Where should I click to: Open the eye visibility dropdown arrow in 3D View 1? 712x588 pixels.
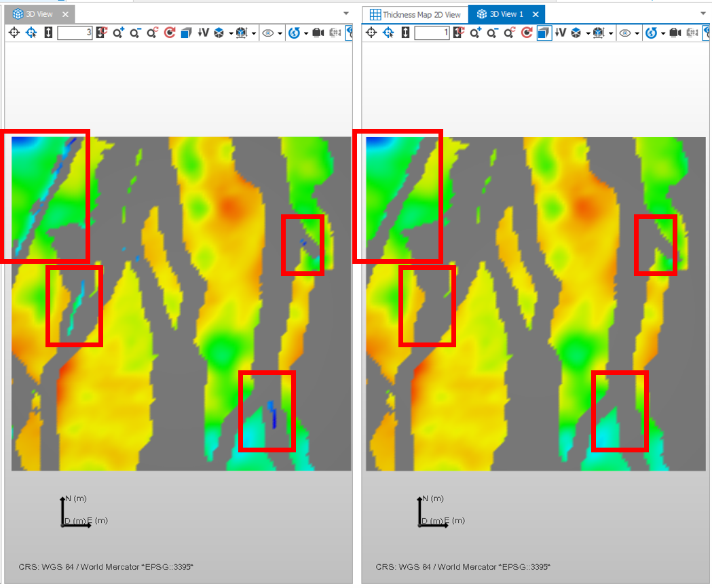[637, 33]
